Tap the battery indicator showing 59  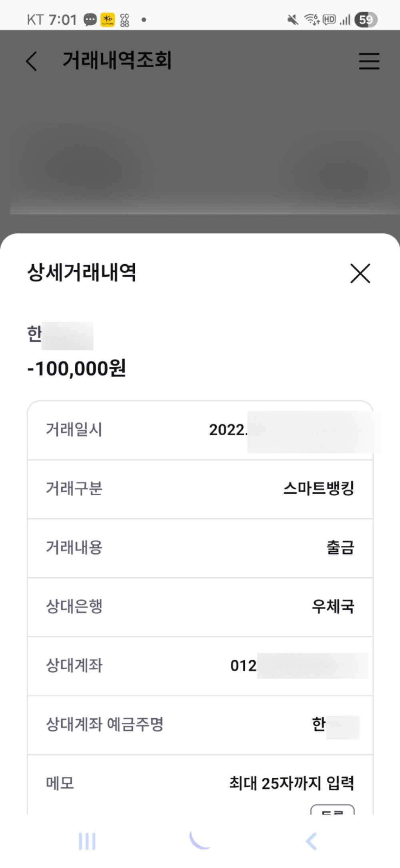click(x=366, y=20)
